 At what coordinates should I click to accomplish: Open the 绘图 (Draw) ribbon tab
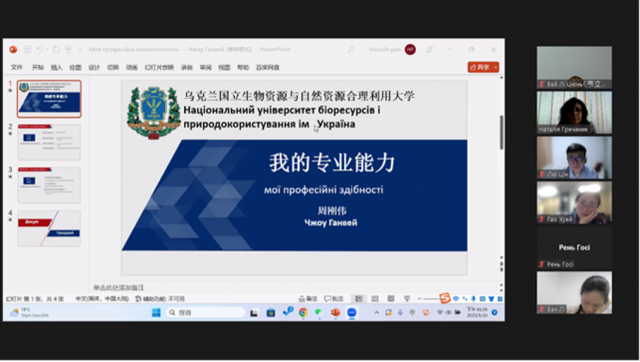(75, 67)
